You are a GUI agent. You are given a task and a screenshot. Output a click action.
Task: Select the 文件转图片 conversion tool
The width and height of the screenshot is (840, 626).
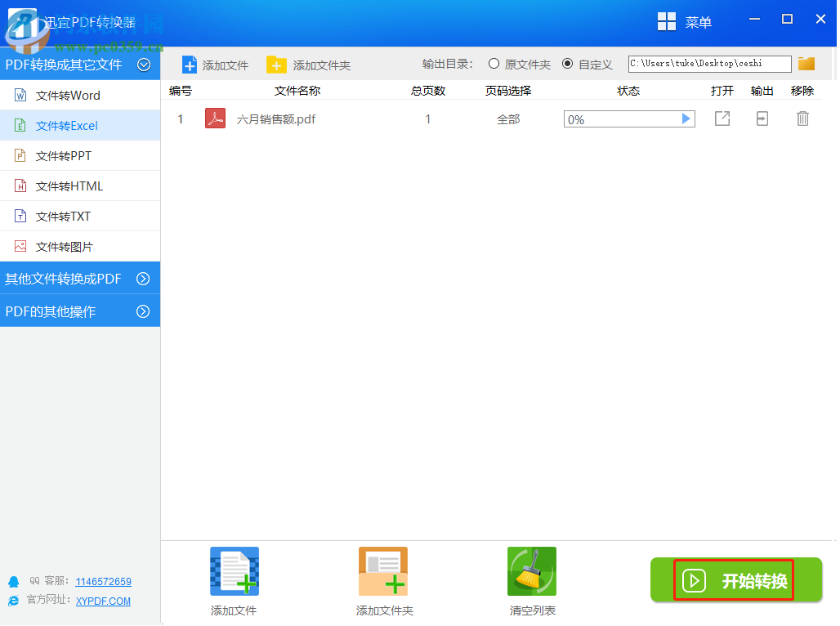[x=69, y=246]
